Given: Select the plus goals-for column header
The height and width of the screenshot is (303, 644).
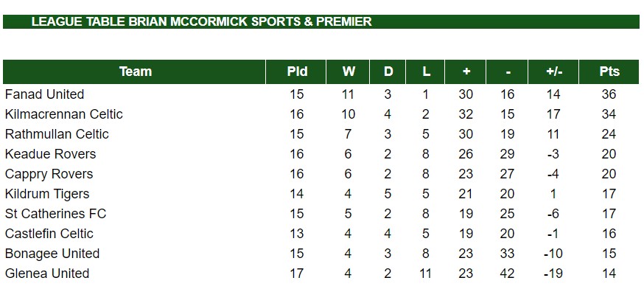Looking at the screenshot, I should (466, 72).
